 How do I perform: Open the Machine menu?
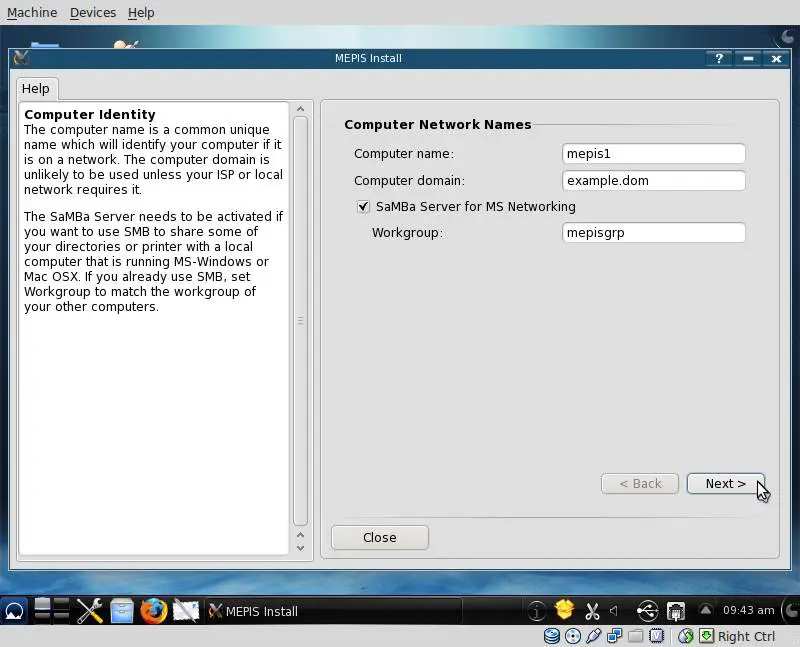click(32, 12)
